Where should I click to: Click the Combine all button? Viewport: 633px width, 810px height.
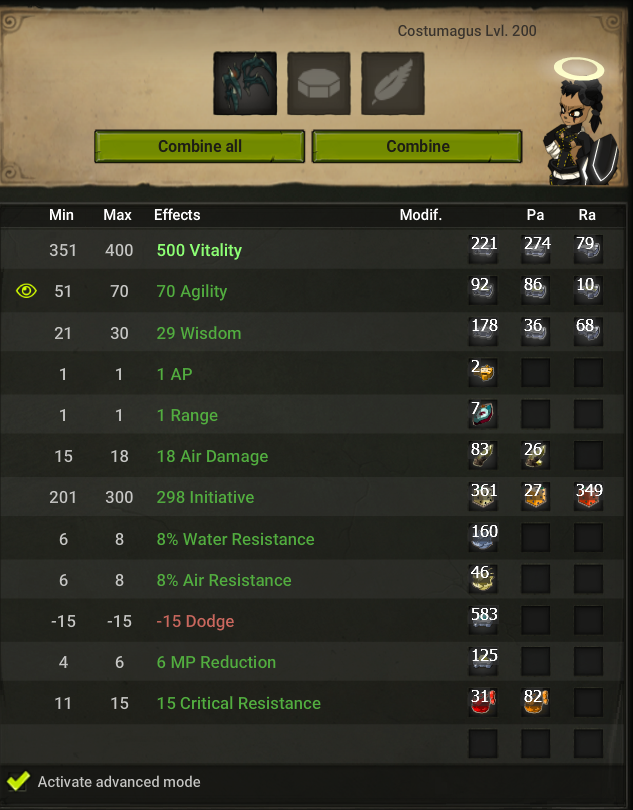(199, 146)
